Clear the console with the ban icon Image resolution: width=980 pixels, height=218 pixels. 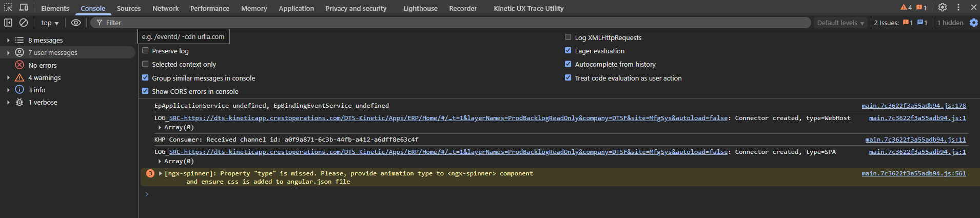pos(24,23)
